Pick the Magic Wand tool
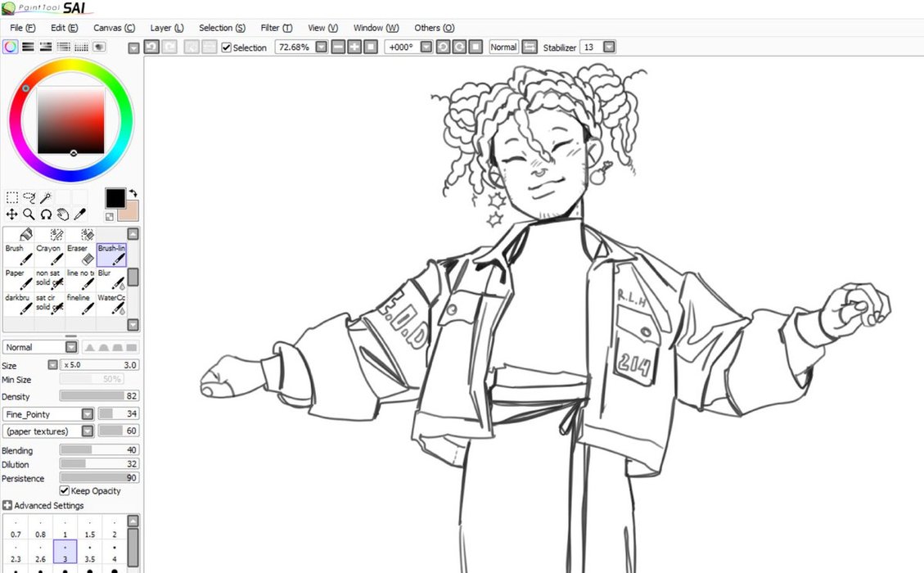The image size is (924, 573). [46, 197]
